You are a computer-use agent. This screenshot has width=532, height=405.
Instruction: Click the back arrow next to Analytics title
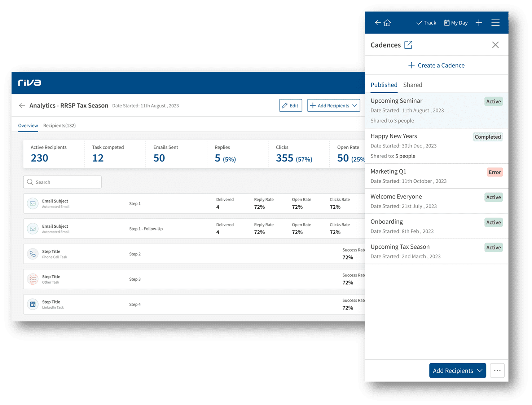(22, 105)
